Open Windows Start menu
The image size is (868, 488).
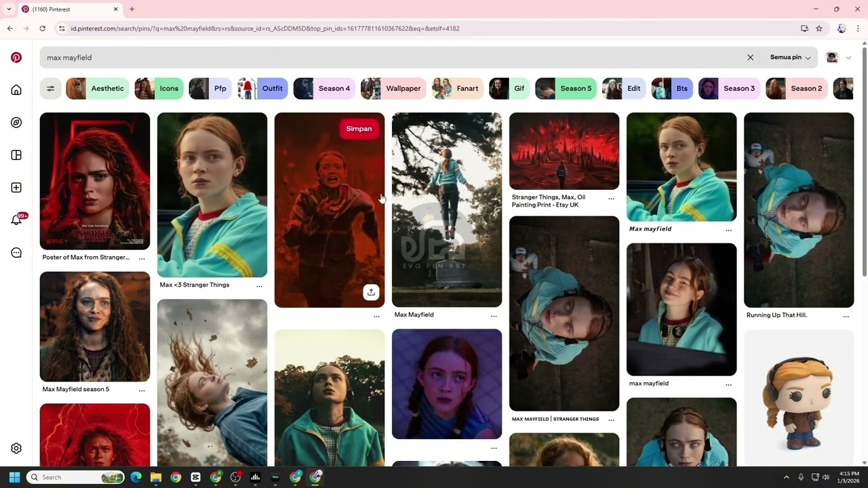pos(15,477)
